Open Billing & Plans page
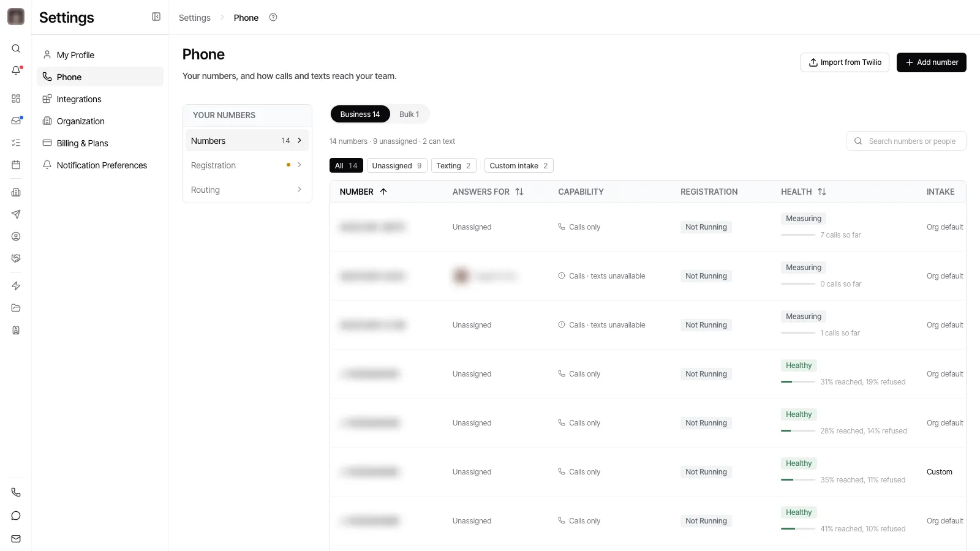Viewport: 980px width, 551px height. pos(100,143)
